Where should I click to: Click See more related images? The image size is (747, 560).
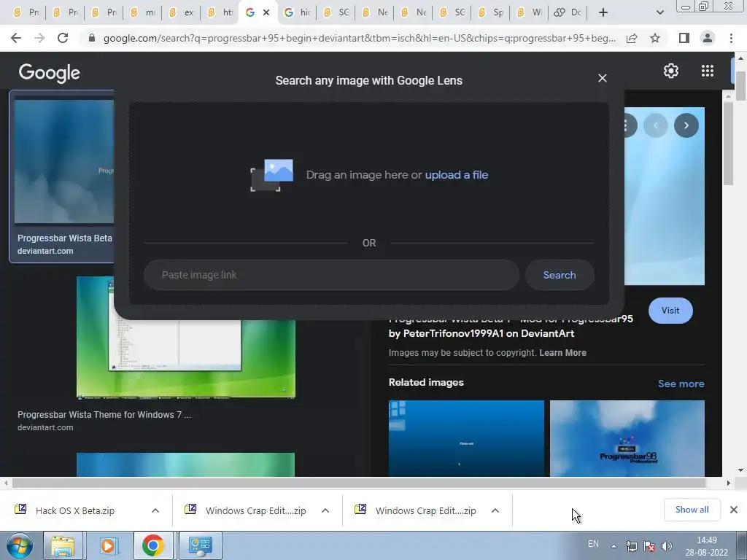[x=681, y=384]
